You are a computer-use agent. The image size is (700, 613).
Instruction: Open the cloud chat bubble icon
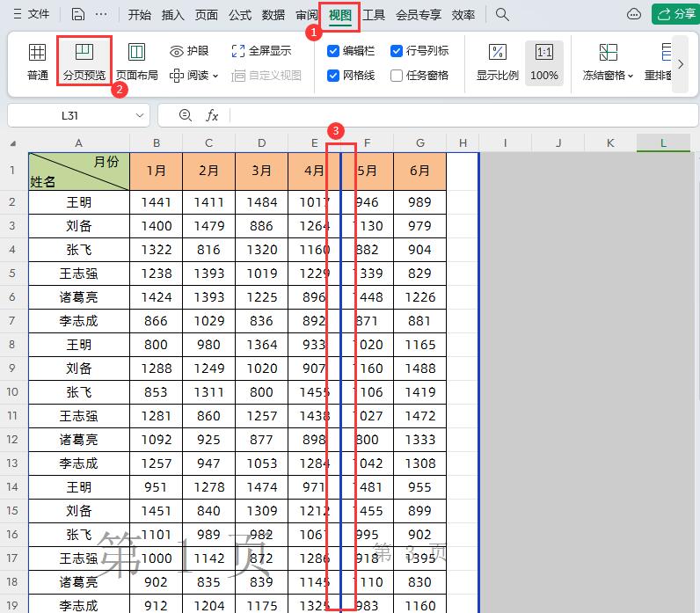tap(634, 14)
